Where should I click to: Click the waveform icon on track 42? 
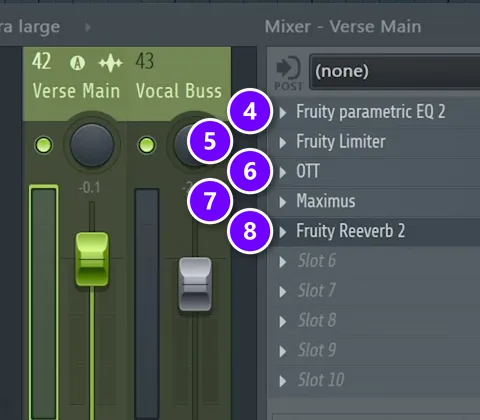(x=111, y=63)
